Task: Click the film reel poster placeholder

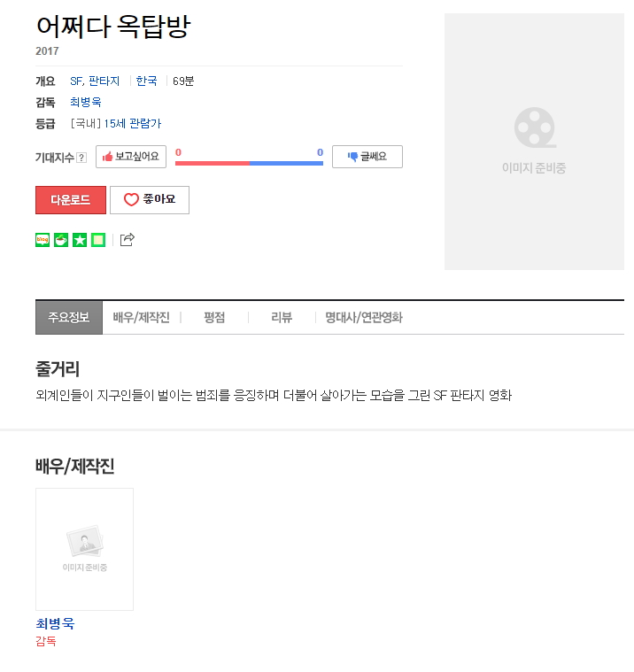Action: pyautogui.click(x=534, y=142)
